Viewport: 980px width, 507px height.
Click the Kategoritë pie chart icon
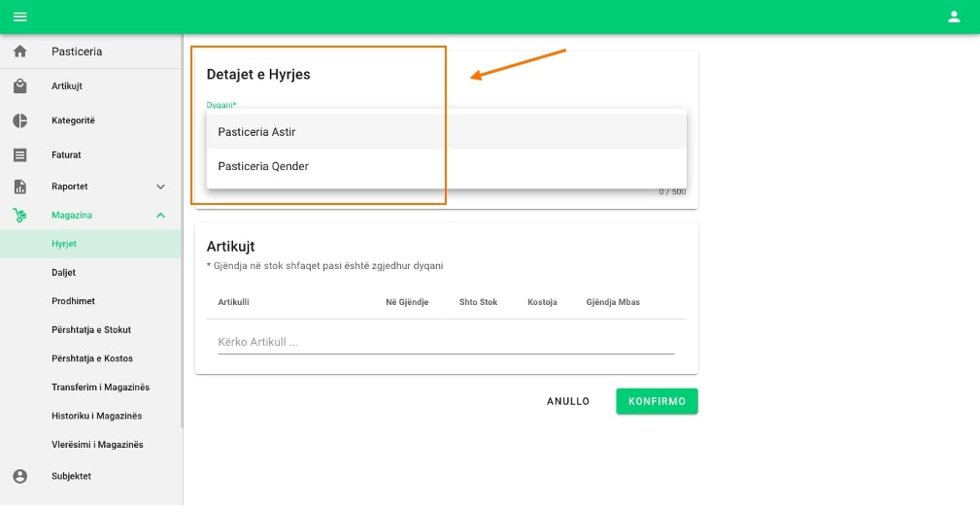pyautogui.click(x=19, y=120)
